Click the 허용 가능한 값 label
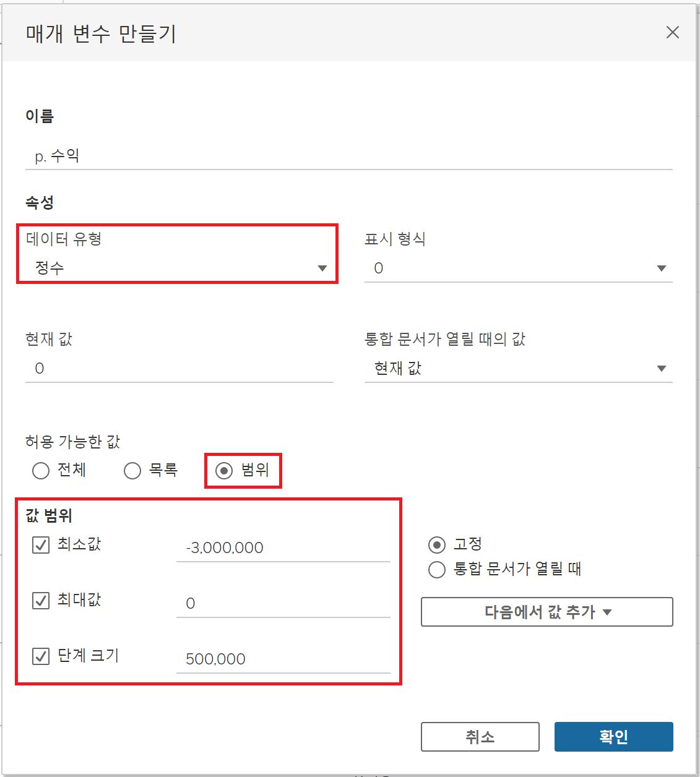This screenshot has height=777, width=700. 73,442
